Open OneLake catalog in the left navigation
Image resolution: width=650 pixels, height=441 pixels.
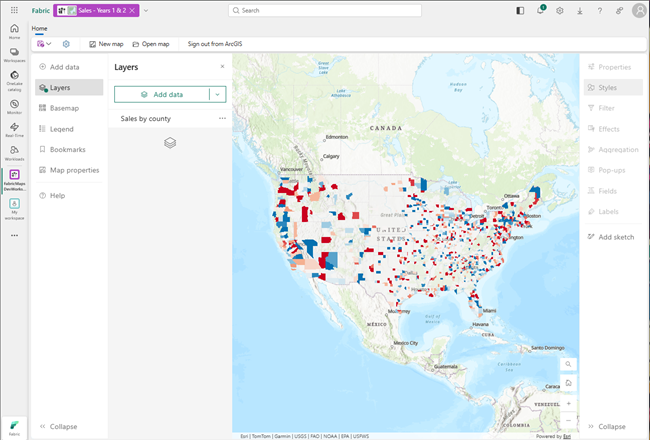tap(15, 80)
